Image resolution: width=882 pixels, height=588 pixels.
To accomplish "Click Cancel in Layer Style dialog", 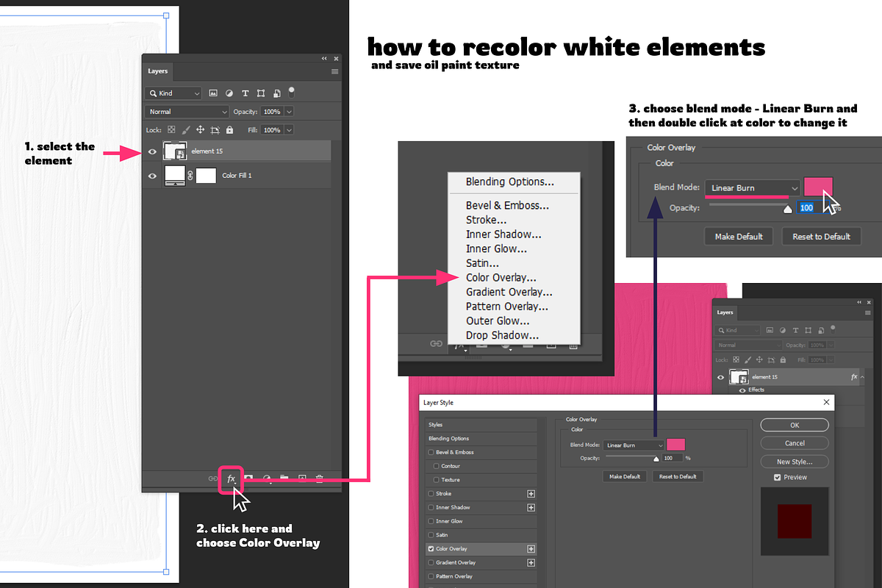I will point(795,443).
